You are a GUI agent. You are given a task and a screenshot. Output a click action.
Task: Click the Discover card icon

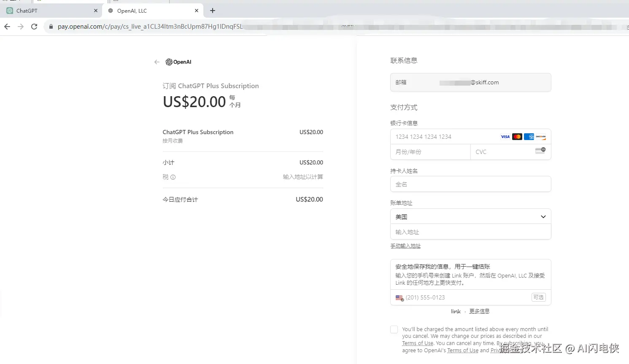pos(541,137)
